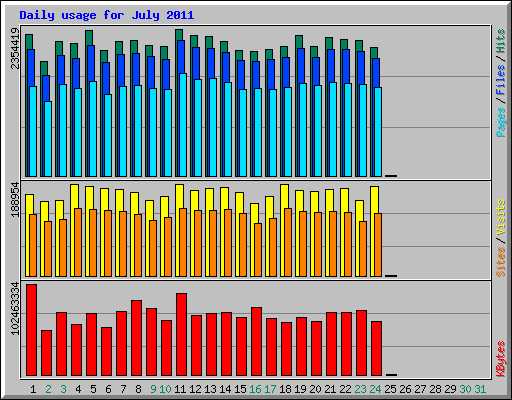Image resolution: width=512 pixels, height=400 pixels.
Task: Click day label 9 on the x-axis
Action: pos(153,389)
